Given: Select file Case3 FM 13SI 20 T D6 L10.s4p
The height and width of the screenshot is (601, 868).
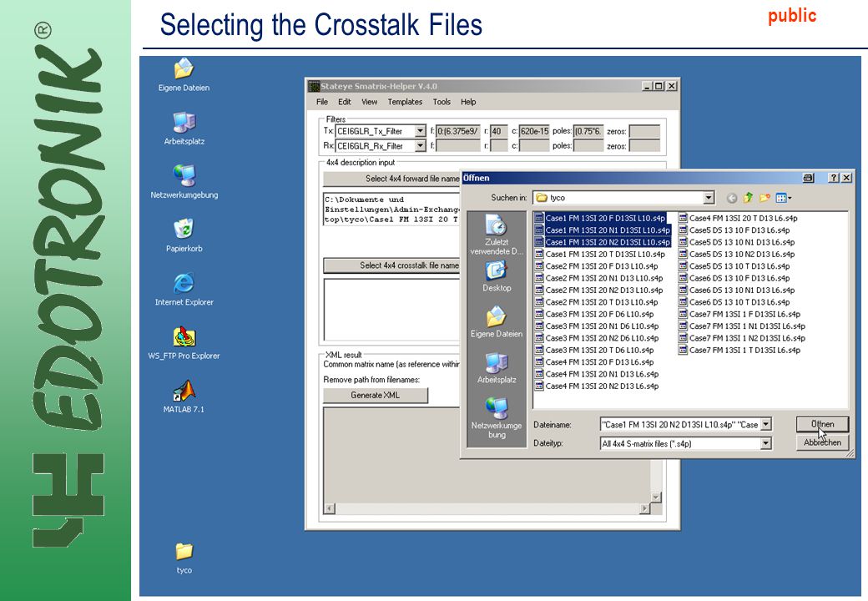Looking at the screenshot, I should pyautogui.click(x=594, y=351).
